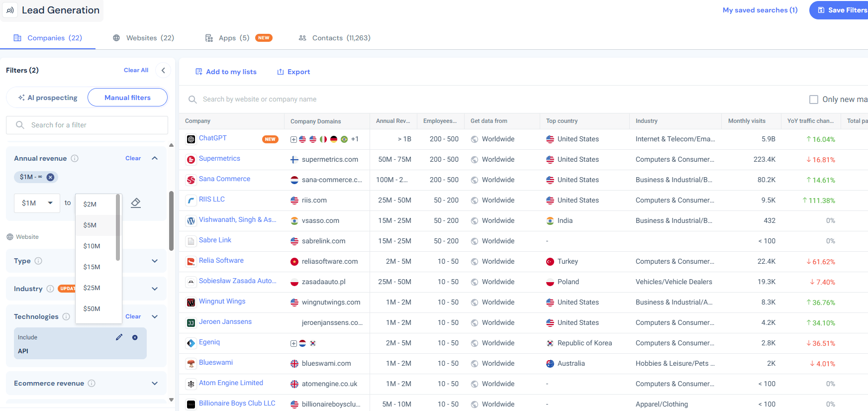Click the Sana Commerce logo icon
This screenshot has height=411, width=868.
pos(191,180)
